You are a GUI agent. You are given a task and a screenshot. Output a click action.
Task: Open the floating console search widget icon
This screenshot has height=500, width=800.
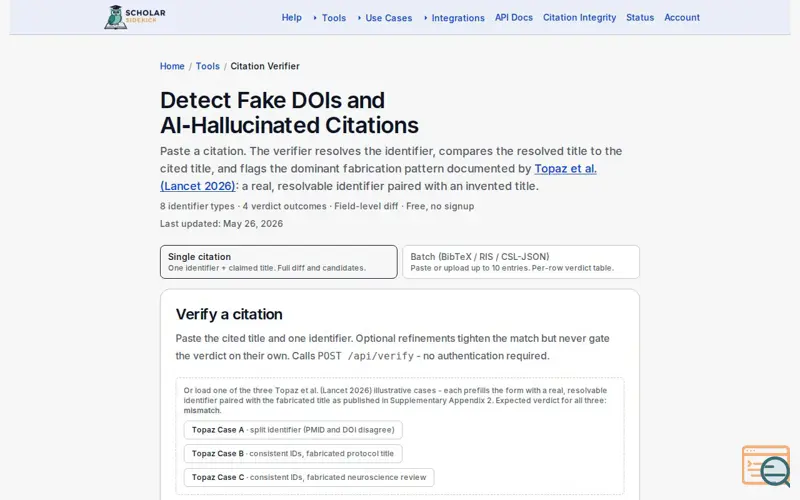click(766, 466)
